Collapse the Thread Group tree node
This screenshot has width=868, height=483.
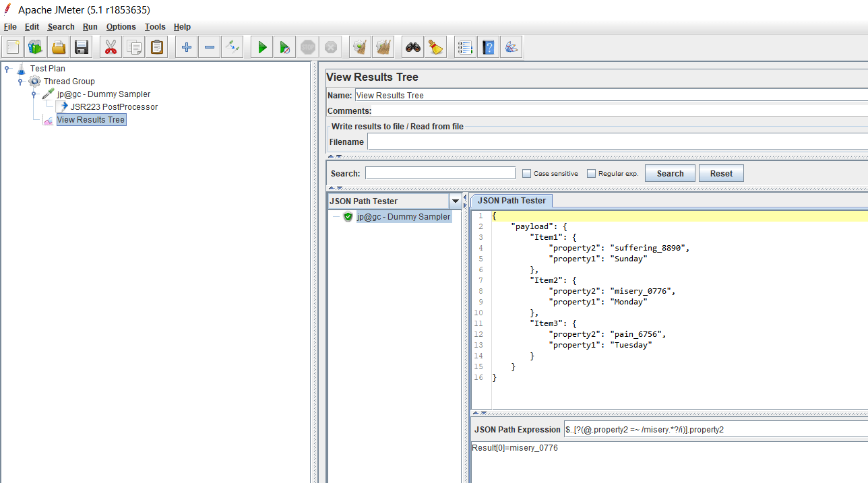point(20,82)
